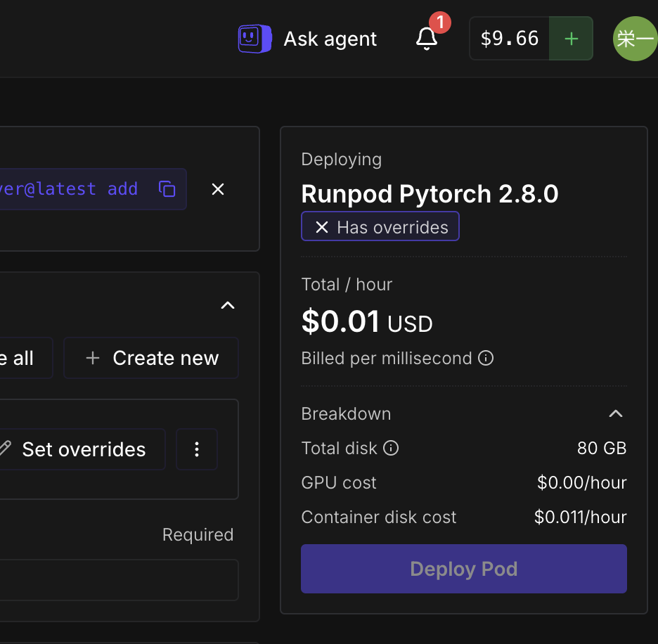
Task: Click the $9.66 balance display
Action: pos(510,39)
